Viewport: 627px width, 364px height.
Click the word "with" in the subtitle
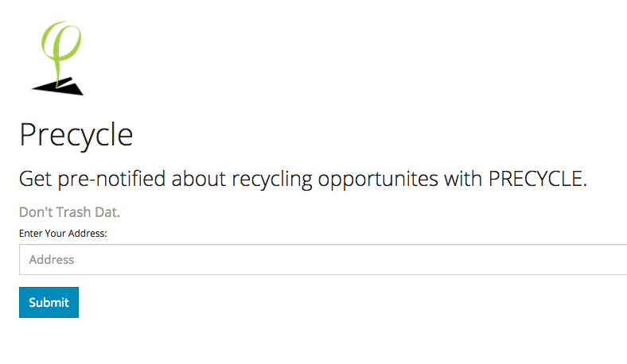tap(463, 179)
